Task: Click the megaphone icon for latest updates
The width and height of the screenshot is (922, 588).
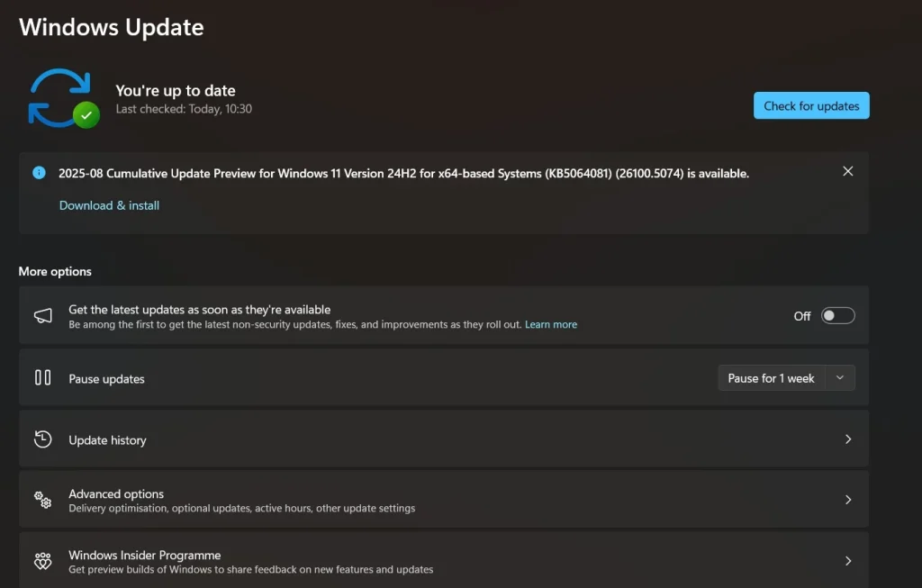Action: [x=42, y=316]
